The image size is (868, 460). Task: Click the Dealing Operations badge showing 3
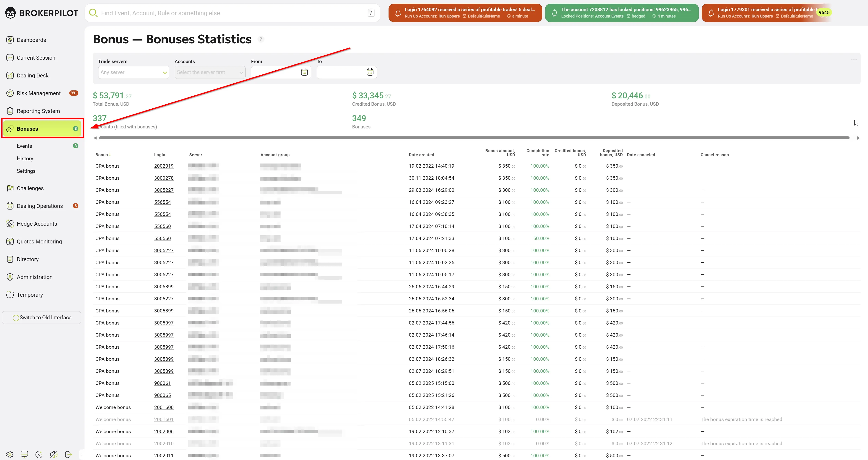(75, 206)
